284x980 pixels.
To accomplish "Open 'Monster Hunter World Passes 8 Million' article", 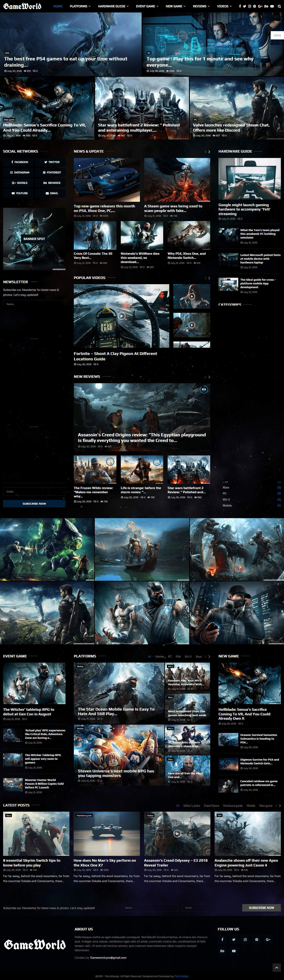I will [x=44, y=784].
